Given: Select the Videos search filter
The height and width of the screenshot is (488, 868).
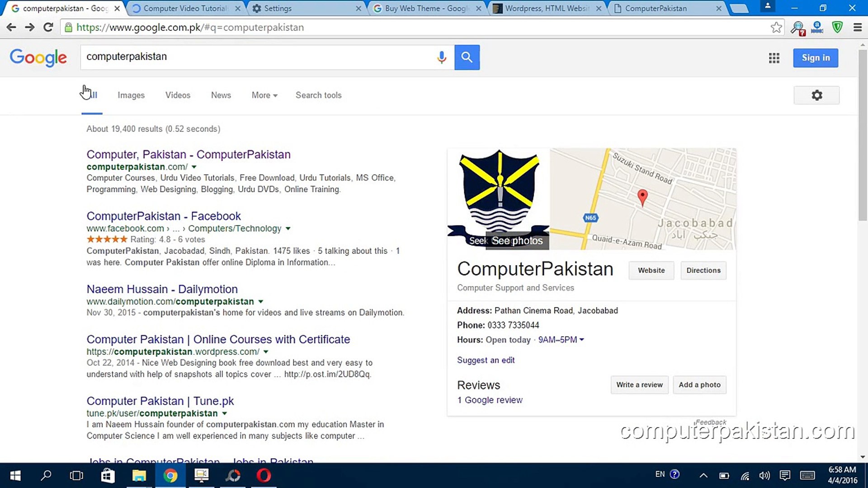Looking at the screenshot, I should click(178, 95).
